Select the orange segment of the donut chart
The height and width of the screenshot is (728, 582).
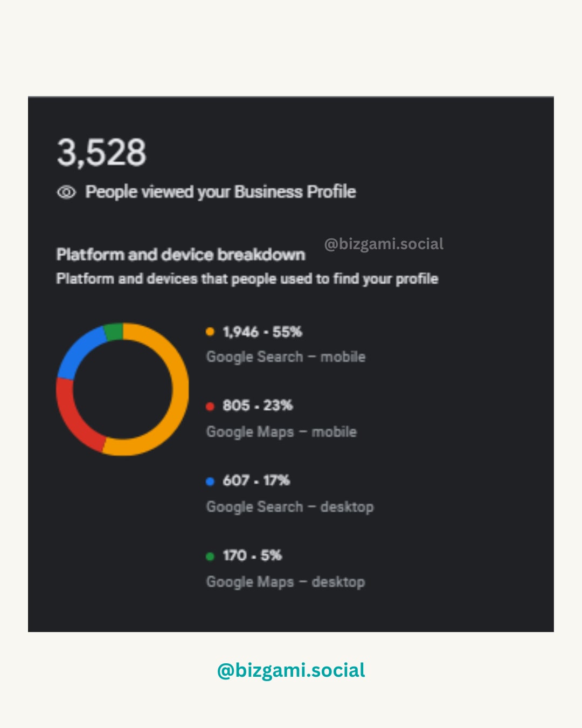coord(180,388)
